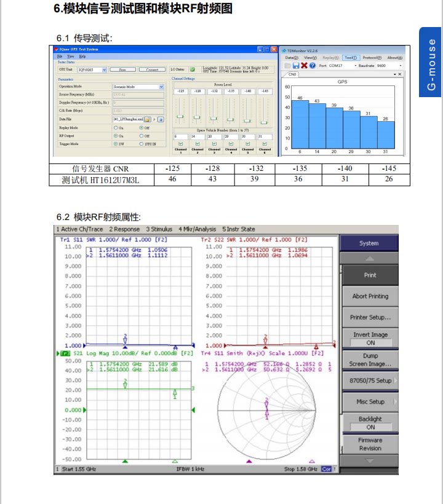
Task: Open the Operation Mode dropdown
Action: pyautogui.click(x=161, y=87)
